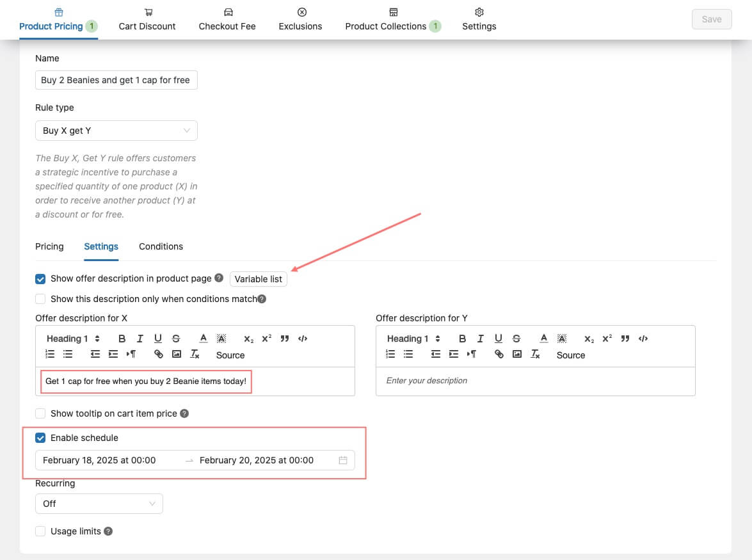This screenshot has height=560, width=752.
Task: Apply blockquote in Offer description X editor
Action: tap(285, 339)
